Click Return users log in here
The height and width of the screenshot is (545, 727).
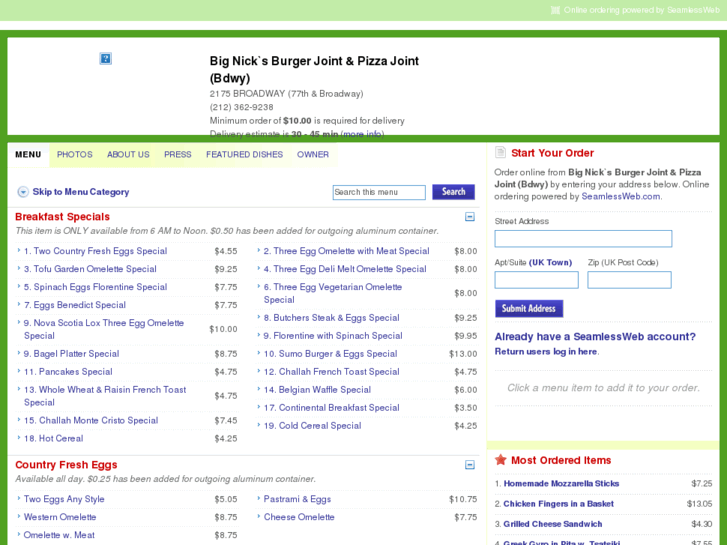(546, 352)
